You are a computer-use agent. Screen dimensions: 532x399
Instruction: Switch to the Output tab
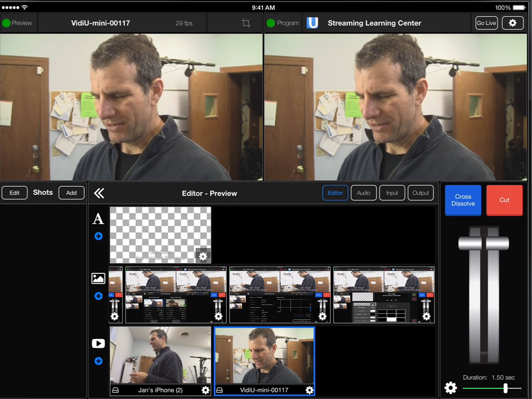coord(420,193)
